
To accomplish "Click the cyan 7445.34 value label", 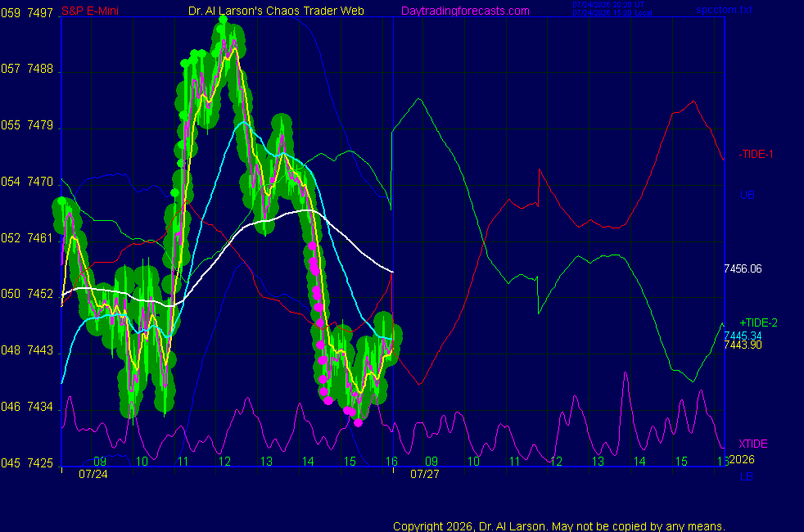I will (743, 336).
